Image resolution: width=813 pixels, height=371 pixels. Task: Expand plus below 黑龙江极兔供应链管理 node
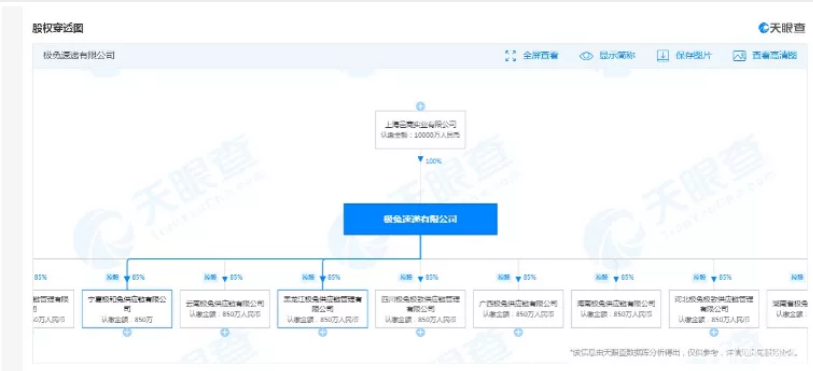tap(323, 332)
